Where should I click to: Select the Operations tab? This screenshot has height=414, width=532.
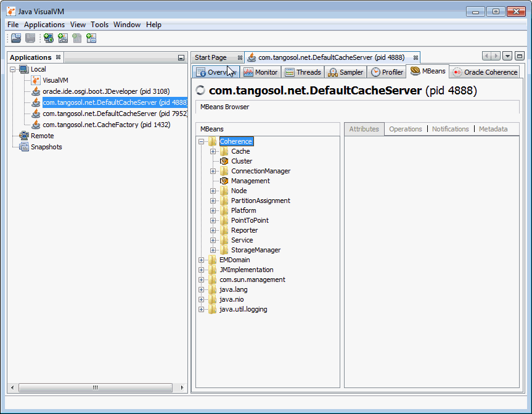pos(406,129)
